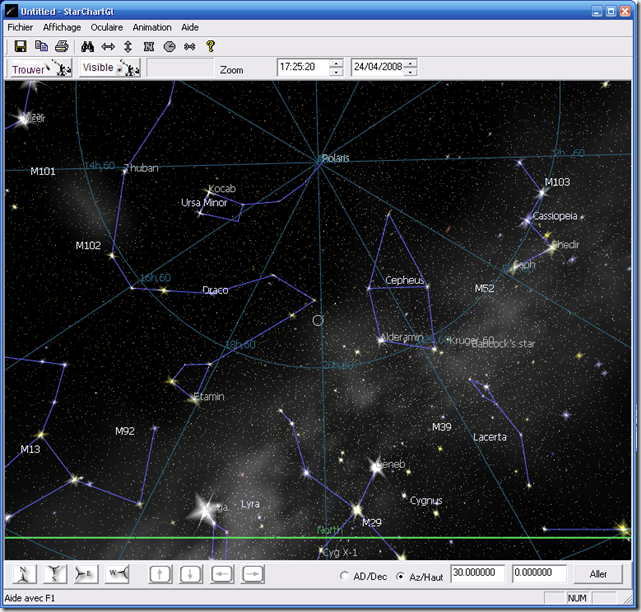Click the M92 object label

(x=125, y=431)
